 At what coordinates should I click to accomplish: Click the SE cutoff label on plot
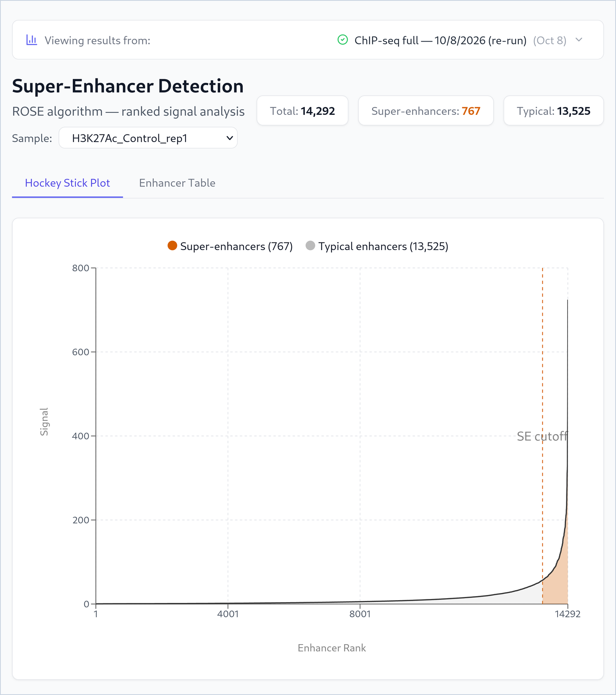542,436
